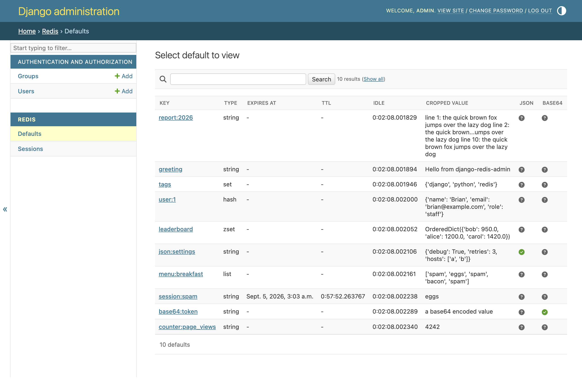Open the counter:page_views key

click(x=187, y=327)
